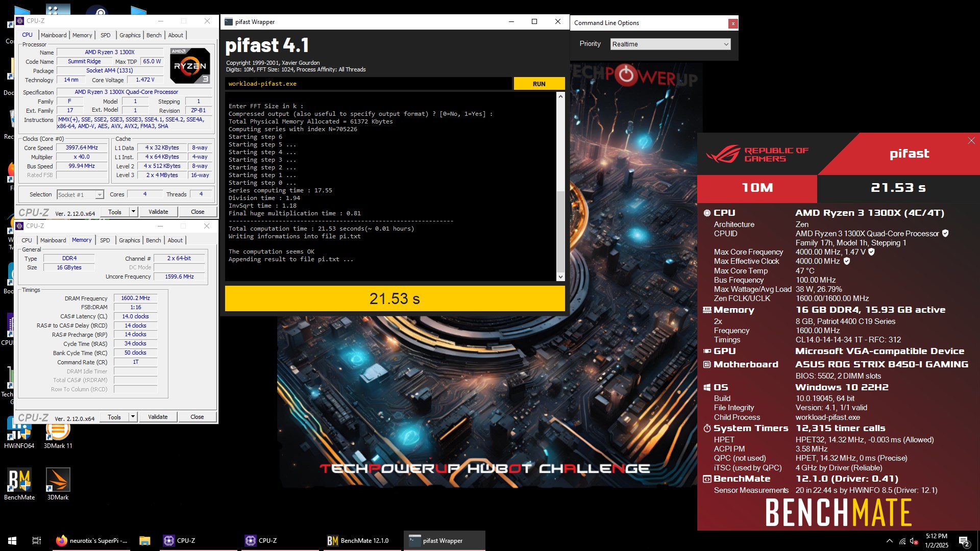980x551 pixels.
Task: Click the CAS# Latency value 14.0 clocks
Action: click(135, 316)
